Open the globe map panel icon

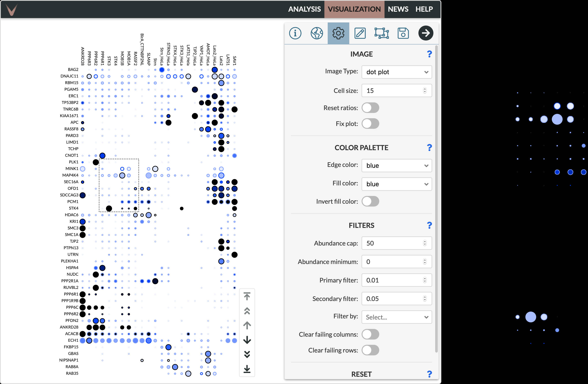(316, 33)
